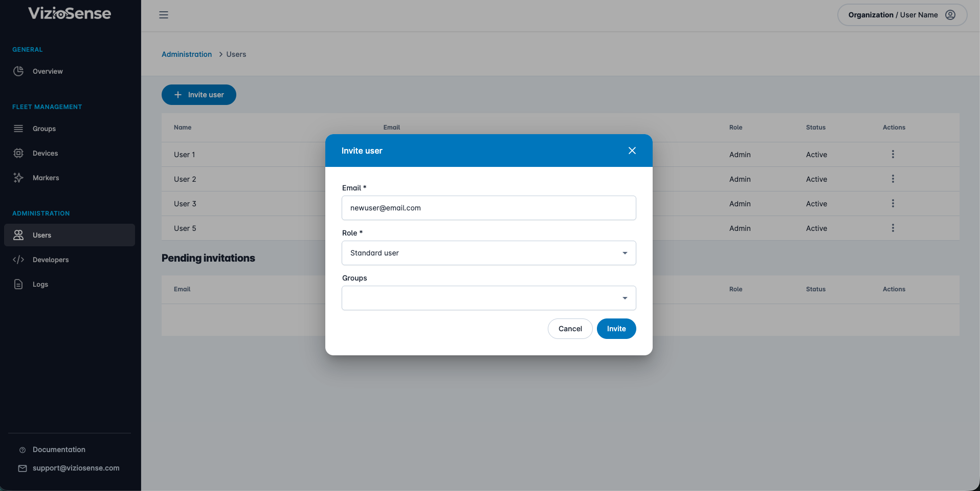Click the Markers sparkle icon in sidebar

(x=18, y=178)
